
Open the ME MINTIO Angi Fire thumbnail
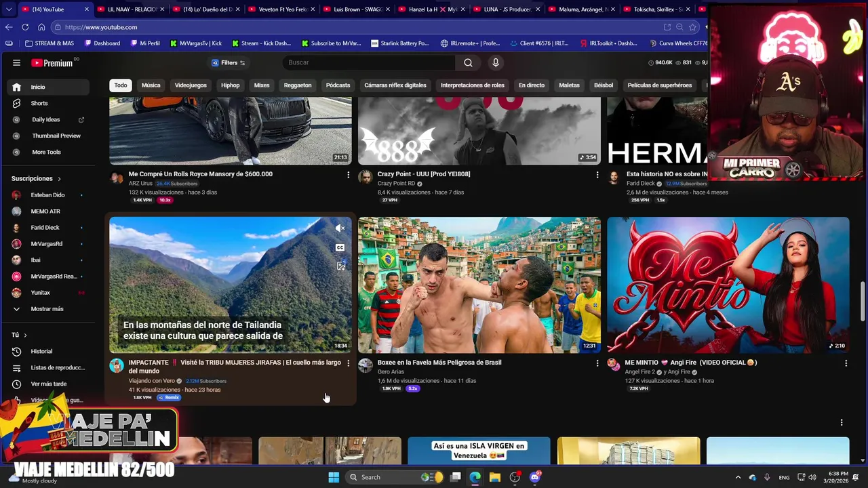click(728, 285)
